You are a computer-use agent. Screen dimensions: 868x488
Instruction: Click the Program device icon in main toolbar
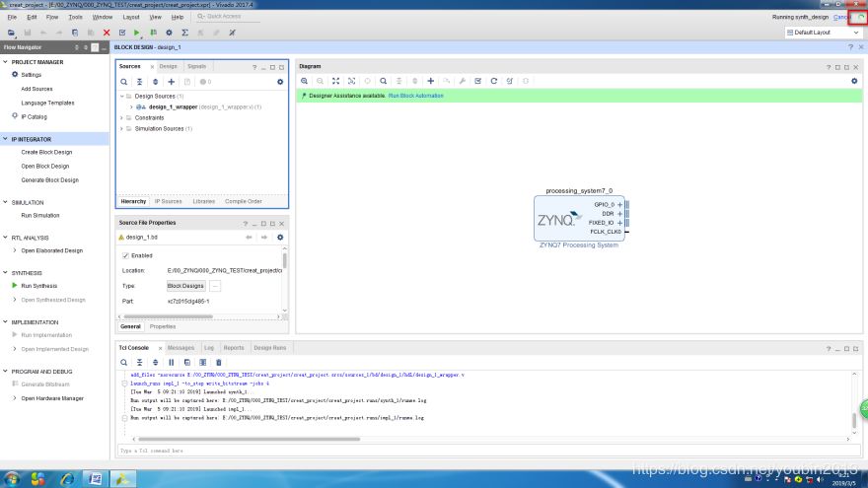[x=153, y=33]
